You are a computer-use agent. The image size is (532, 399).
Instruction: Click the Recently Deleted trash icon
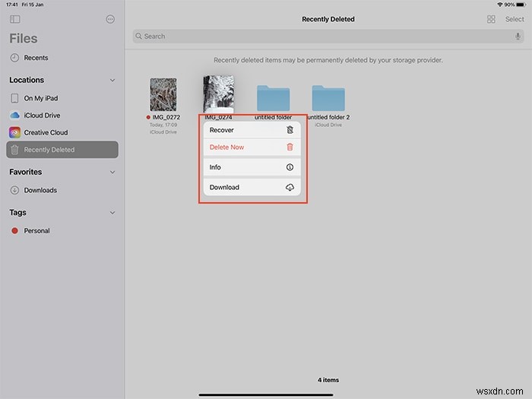14,150
